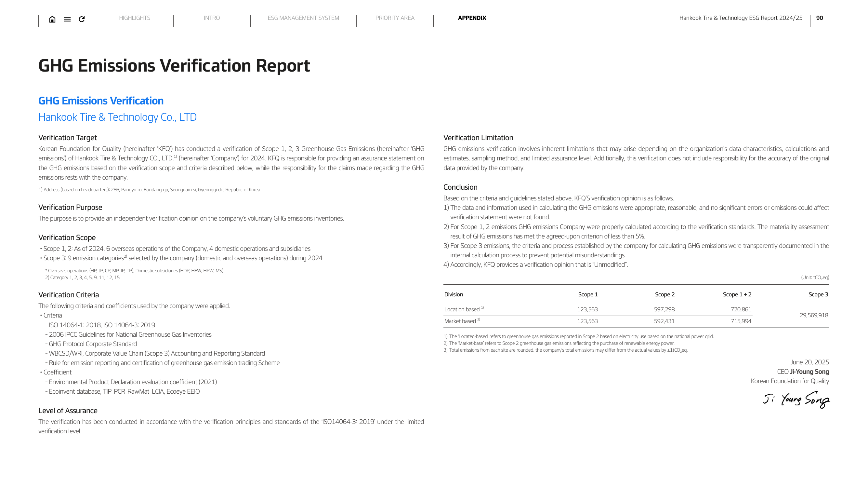Click the 'Scope 1 + 2' column header
This screenshot has width=868, height=488.
click(737, 294)
